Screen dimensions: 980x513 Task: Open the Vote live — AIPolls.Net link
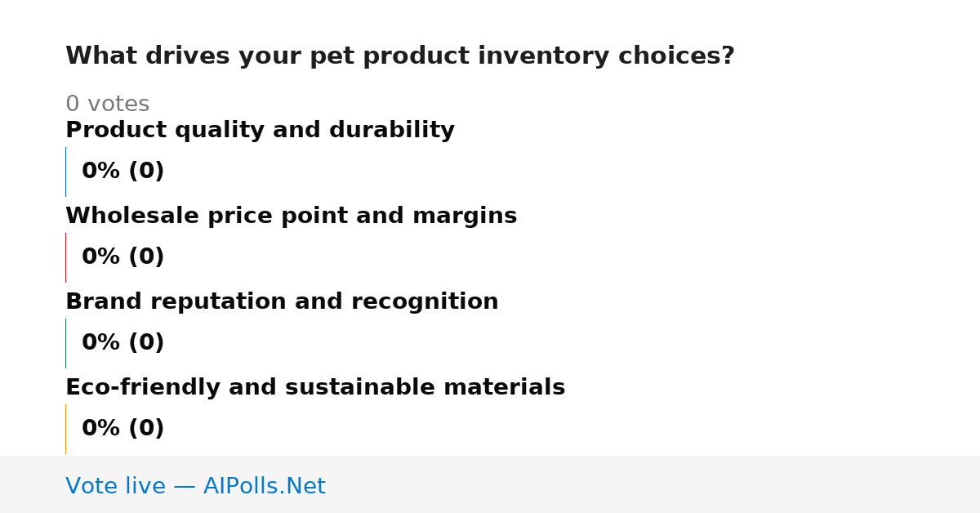(x=195, y=487)
